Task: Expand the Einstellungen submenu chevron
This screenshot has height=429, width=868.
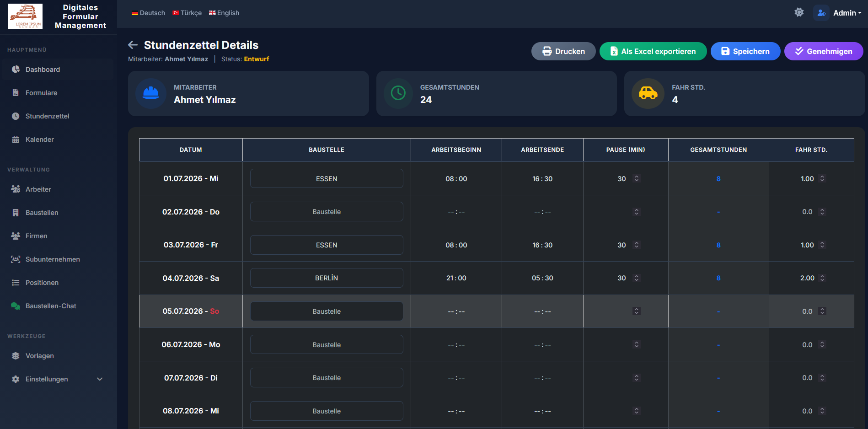Action: 100,379
